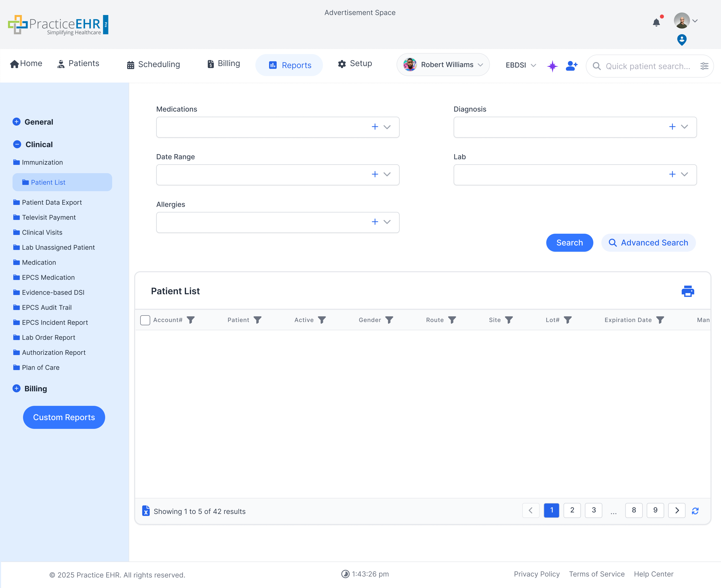721x588 pixels.
Task: Click the plus icon in Medications field
Action: 375,127
